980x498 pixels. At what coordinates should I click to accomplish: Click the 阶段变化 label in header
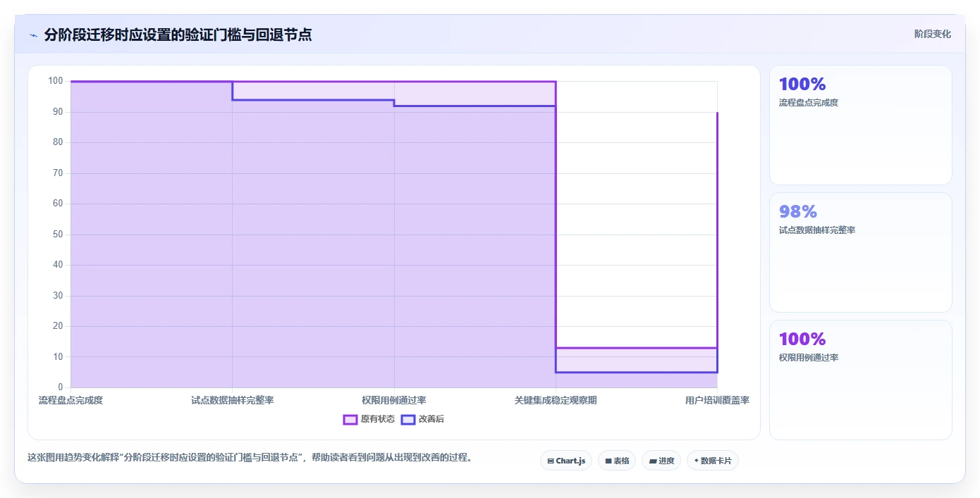click(x=933, y=34)
